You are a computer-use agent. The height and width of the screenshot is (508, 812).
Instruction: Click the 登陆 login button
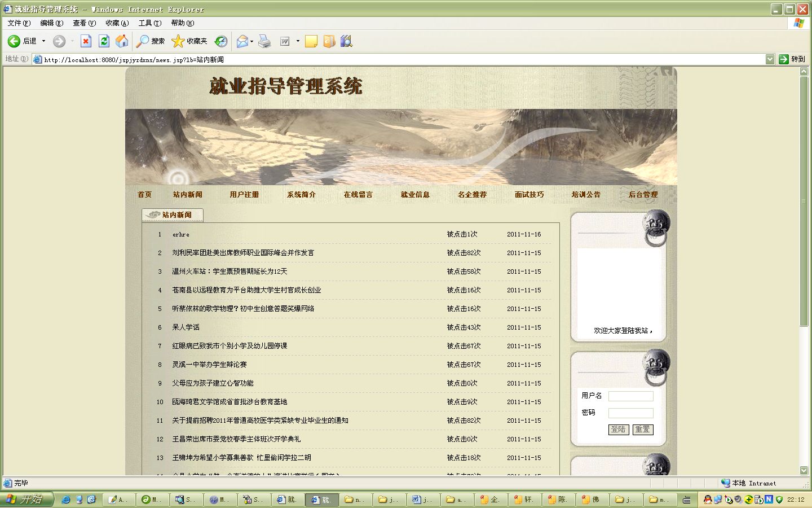(619, 430)
